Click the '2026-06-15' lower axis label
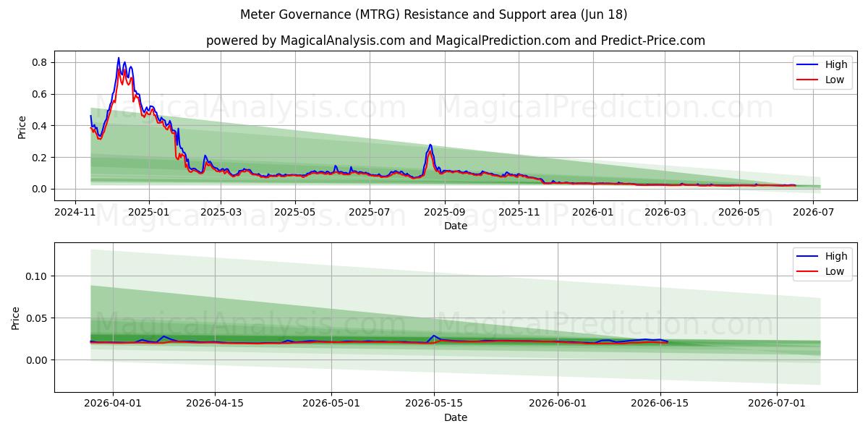868x434 pixels. 660,404
